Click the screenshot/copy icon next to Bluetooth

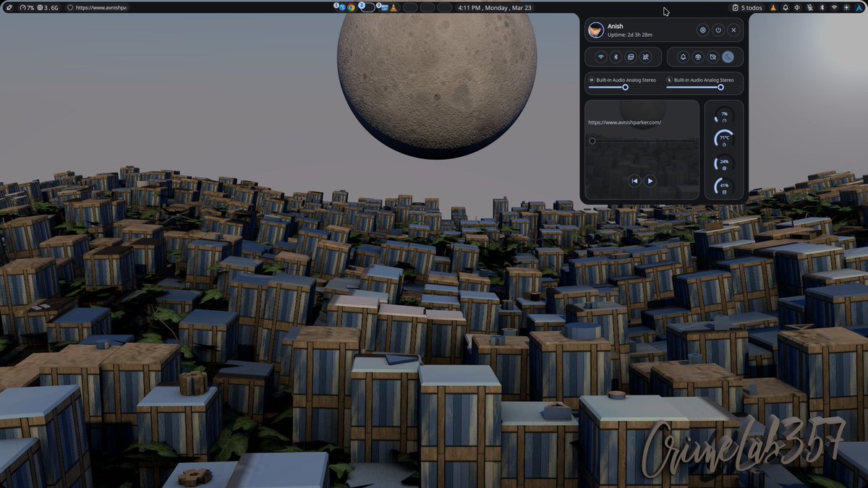[x=631, y=56]
